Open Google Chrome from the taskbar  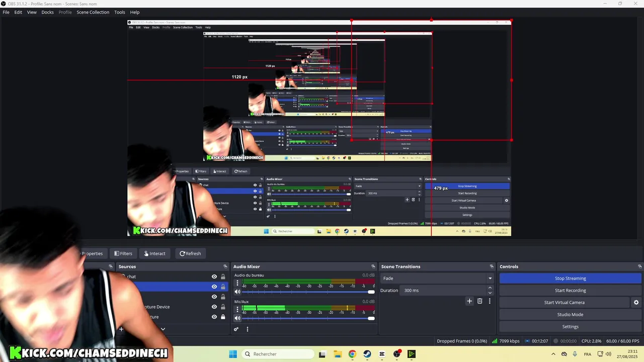[352, 354]
